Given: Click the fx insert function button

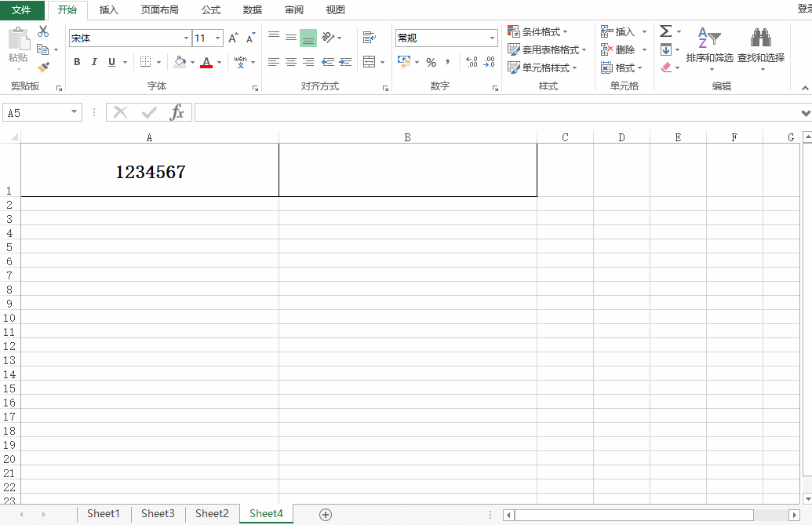Looking at the screenshot, I should (x=178, y=111).
